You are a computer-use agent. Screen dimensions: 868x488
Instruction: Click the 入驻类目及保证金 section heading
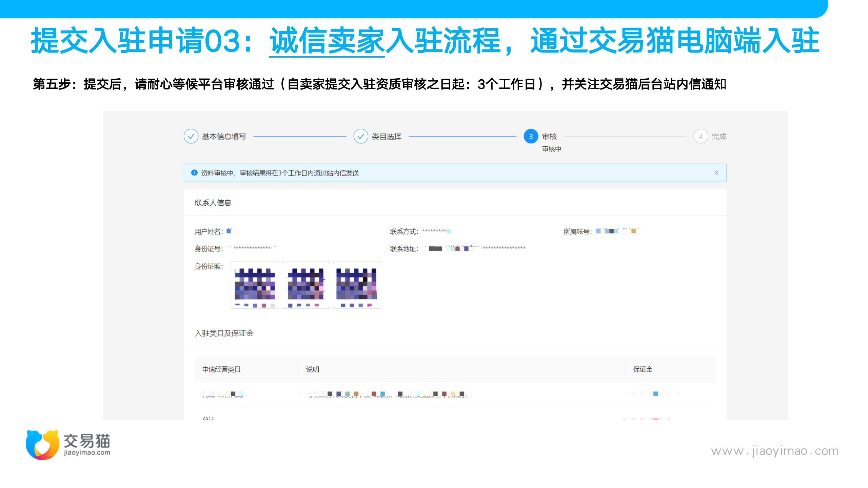(x=224, y=333)
